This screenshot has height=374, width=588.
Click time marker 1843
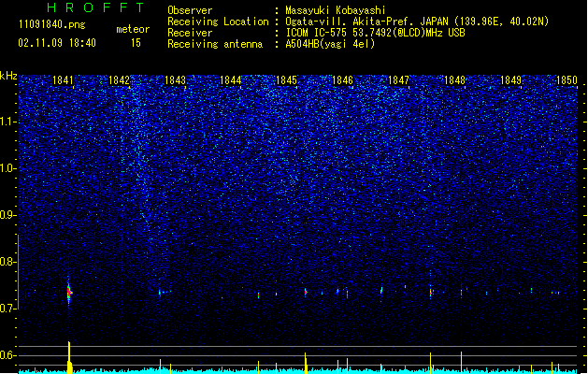pos(175,80)
